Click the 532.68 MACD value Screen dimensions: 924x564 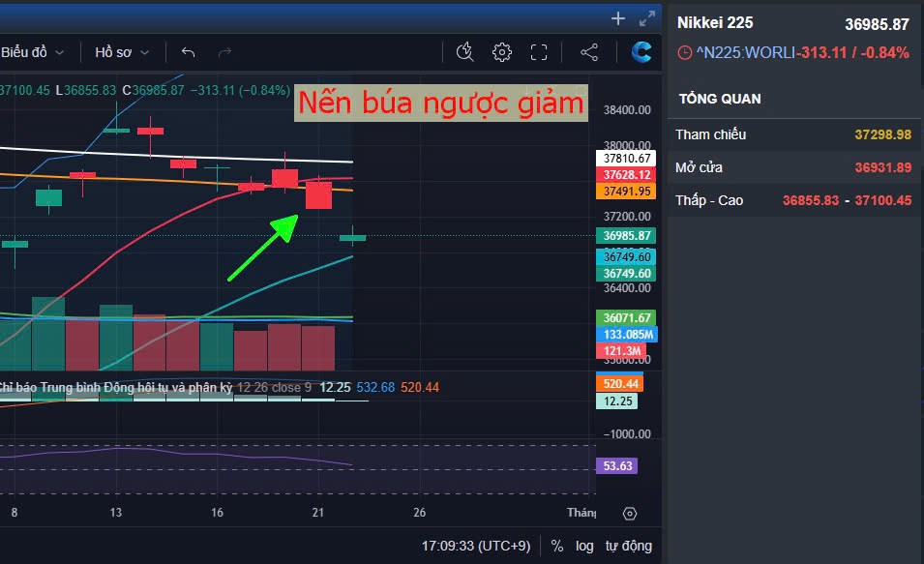point(375,387)
